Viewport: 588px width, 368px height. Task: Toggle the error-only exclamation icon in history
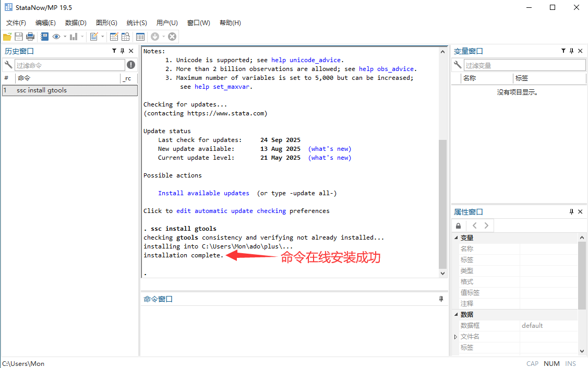pos(131,65)
